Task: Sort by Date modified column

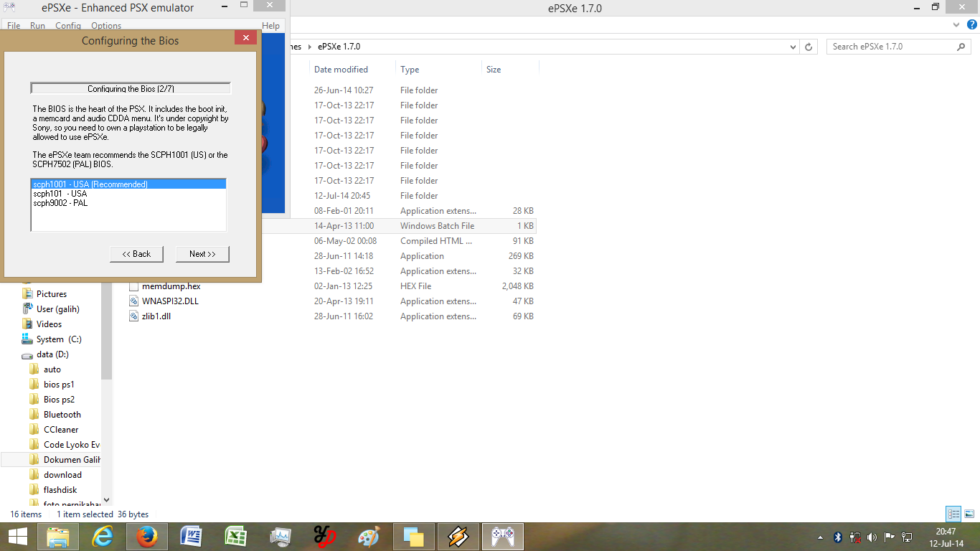Action: pos(341,70)
